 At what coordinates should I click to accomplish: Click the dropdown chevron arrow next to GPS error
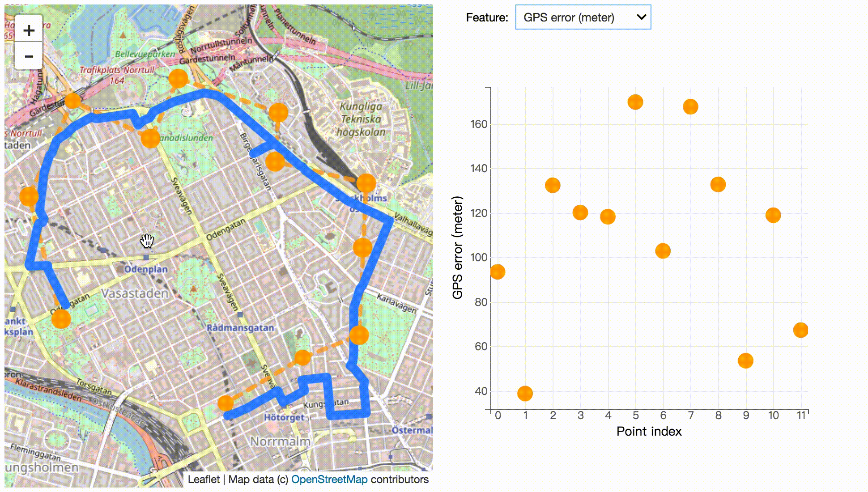pyautogui.click(x=641, y=17)
